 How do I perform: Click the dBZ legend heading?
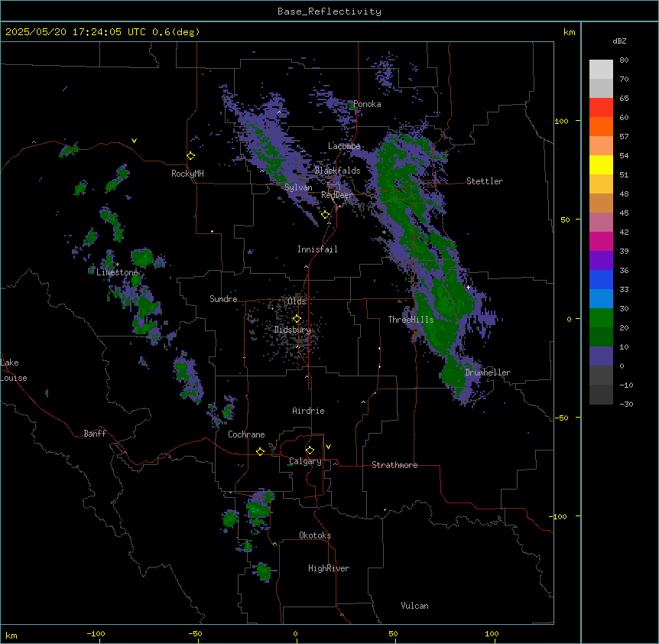tap(619, 41)
